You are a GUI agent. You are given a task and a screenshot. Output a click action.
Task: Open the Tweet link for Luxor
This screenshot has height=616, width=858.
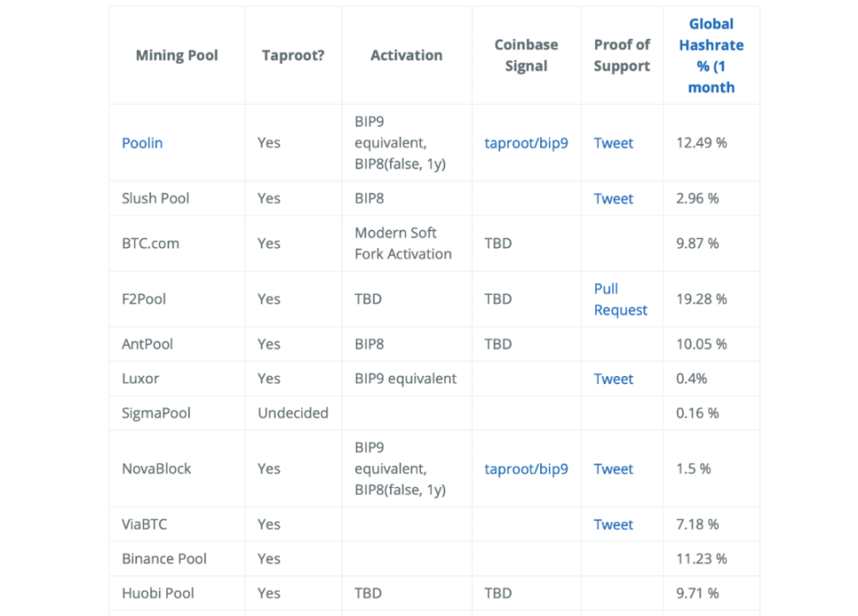(x=613, y=379)
